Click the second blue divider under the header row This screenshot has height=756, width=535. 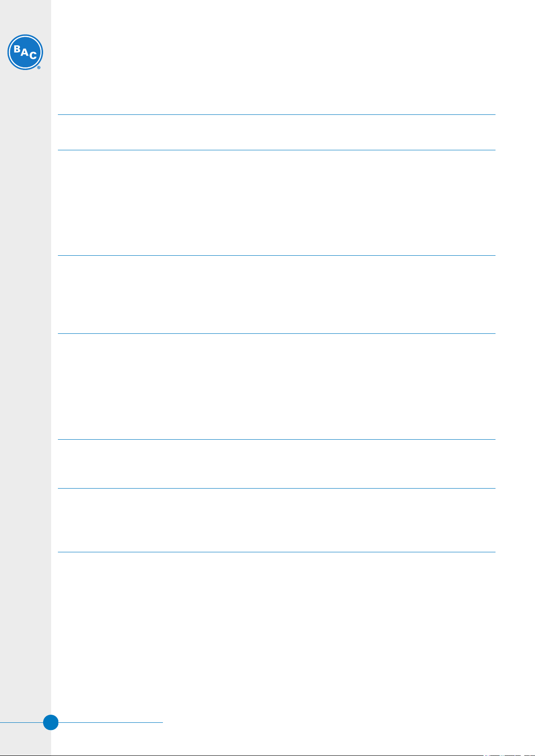click(276, 150)
